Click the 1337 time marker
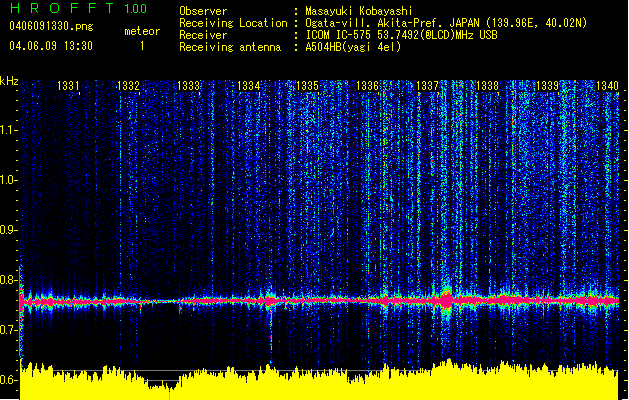Image resolution: width=629 pixels, height=400 pixels. click(428, 85)
